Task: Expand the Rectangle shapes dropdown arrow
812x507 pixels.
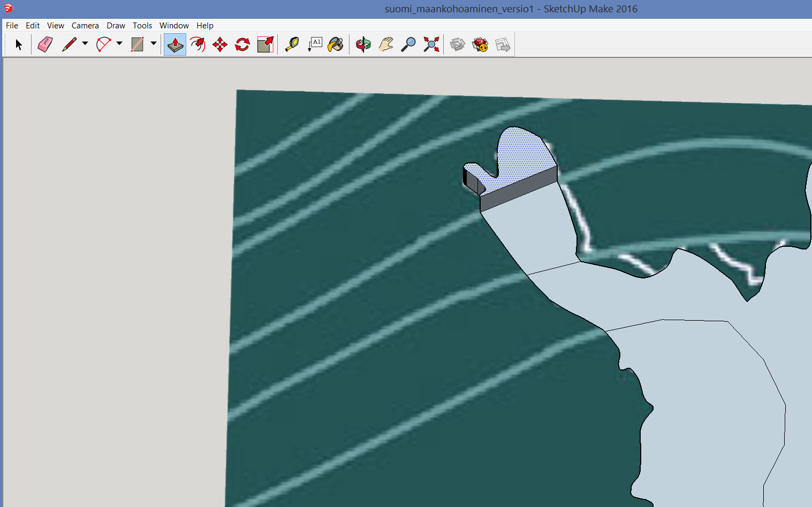Action: point(153,43)
